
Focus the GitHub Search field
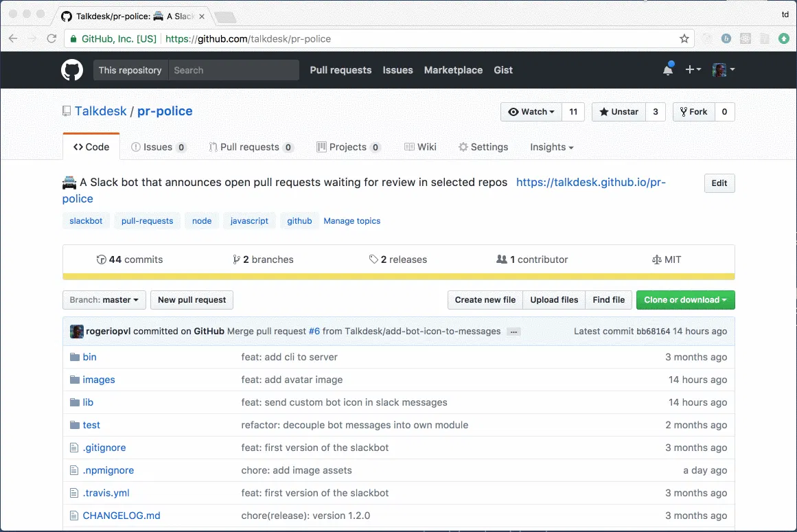point(234,70)
